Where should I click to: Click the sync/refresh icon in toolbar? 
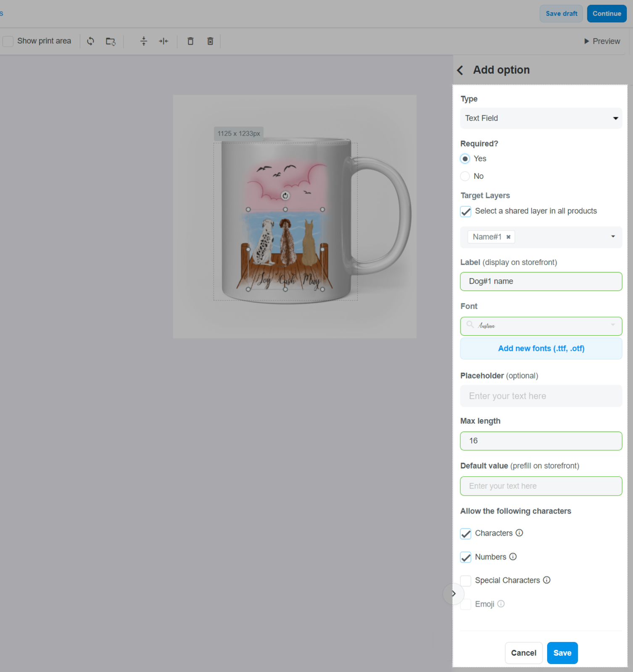click(x=90, y=41)
